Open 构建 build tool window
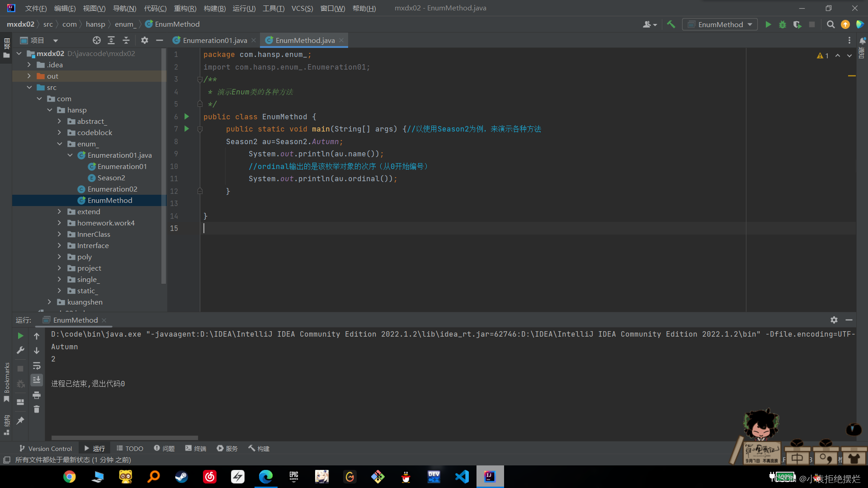 259,448
